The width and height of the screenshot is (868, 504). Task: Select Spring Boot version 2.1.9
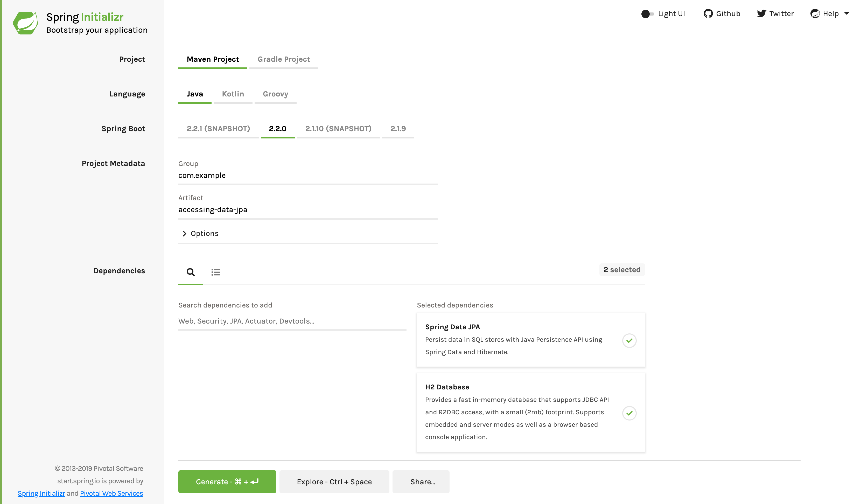tap(398, 129)
